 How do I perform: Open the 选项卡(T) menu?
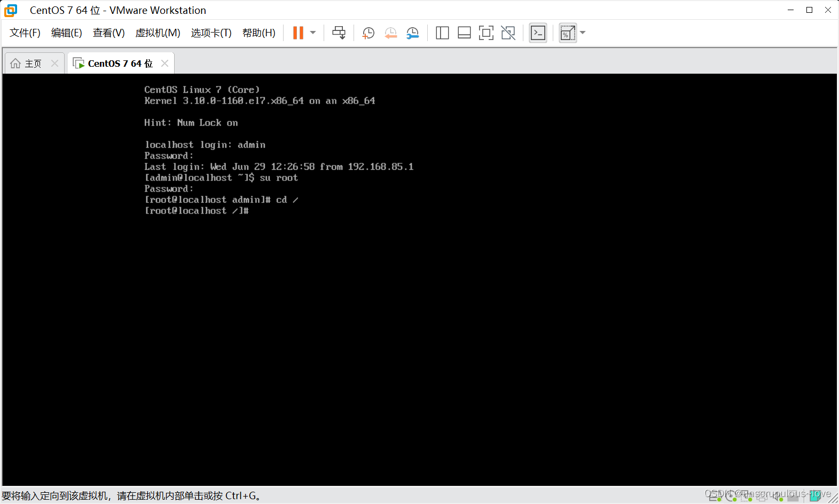[x=211, y=33]
